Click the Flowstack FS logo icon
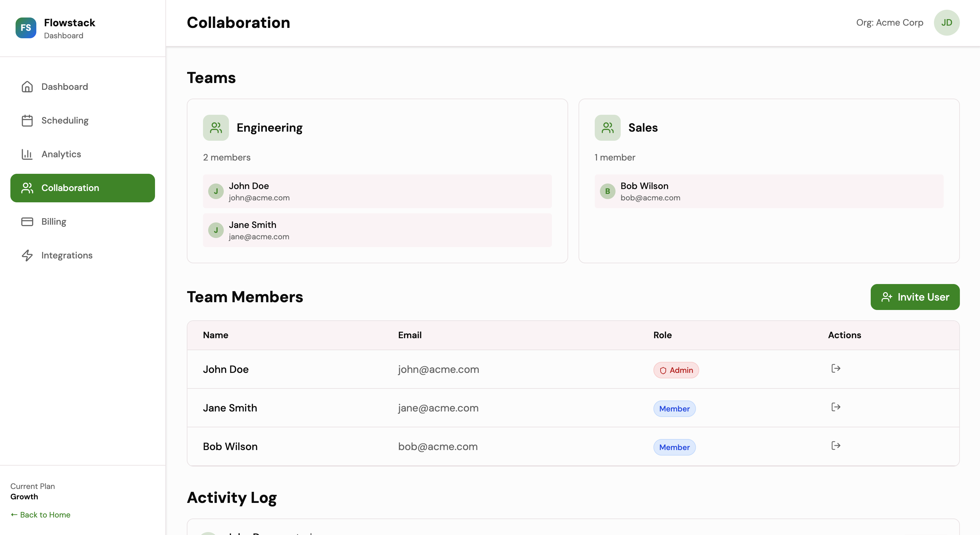Viewport: 980px width, 535px height. tap(26, 28)
